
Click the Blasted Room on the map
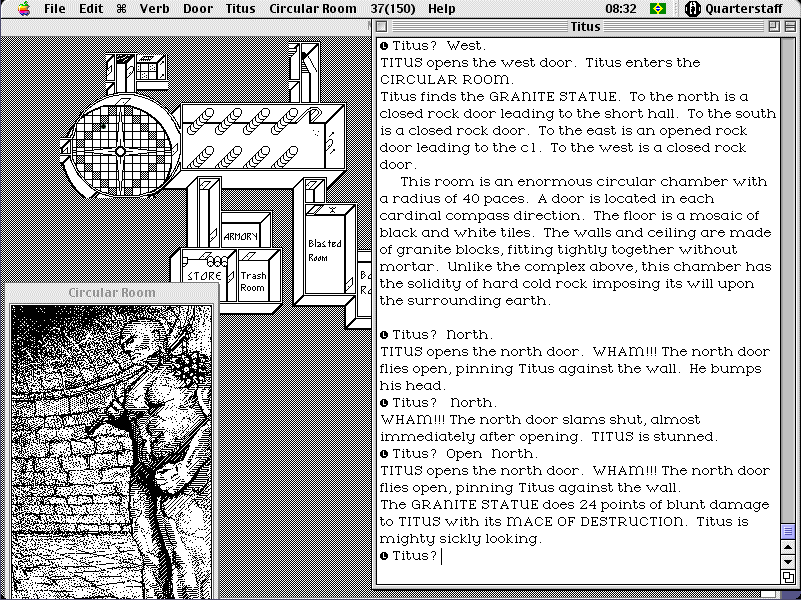[325, 250]
